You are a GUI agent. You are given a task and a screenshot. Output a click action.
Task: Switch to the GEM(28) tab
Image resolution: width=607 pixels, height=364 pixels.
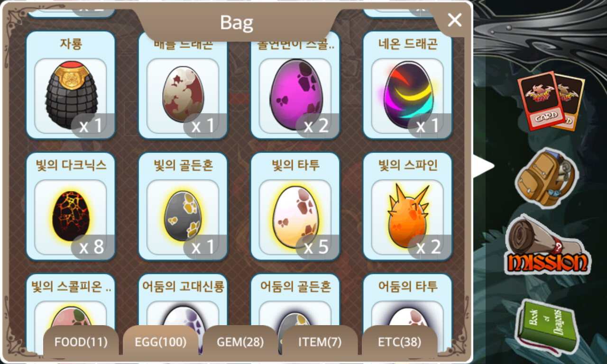tap(240, 342)
